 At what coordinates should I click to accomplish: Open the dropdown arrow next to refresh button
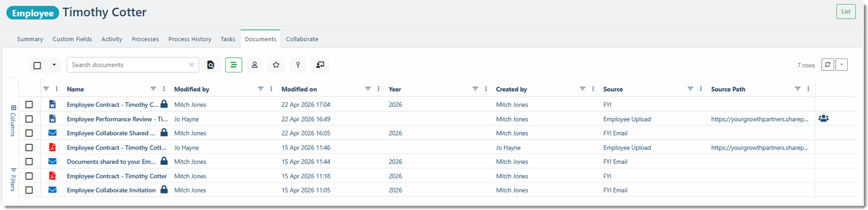pos(841,65)
